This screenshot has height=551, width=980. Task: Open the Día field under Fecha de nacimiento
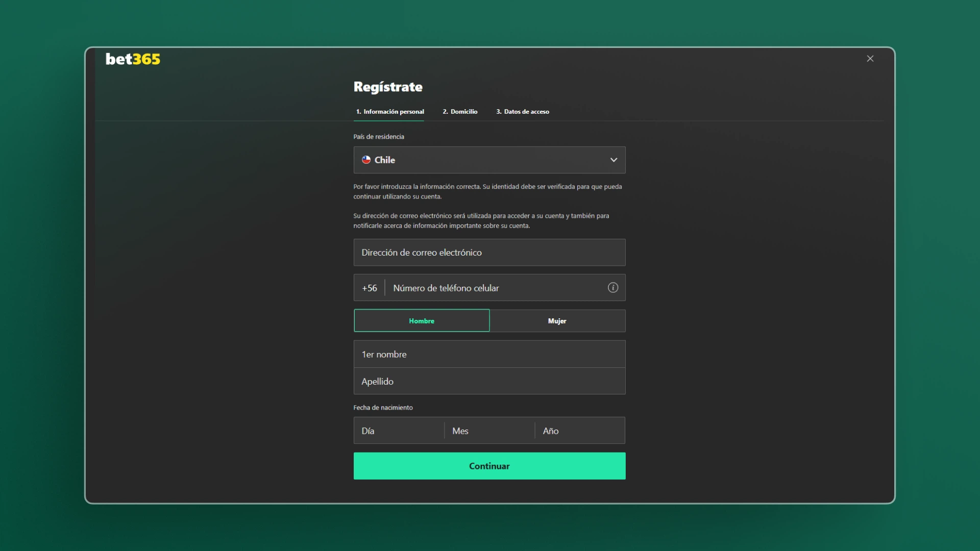coord(398,431)
